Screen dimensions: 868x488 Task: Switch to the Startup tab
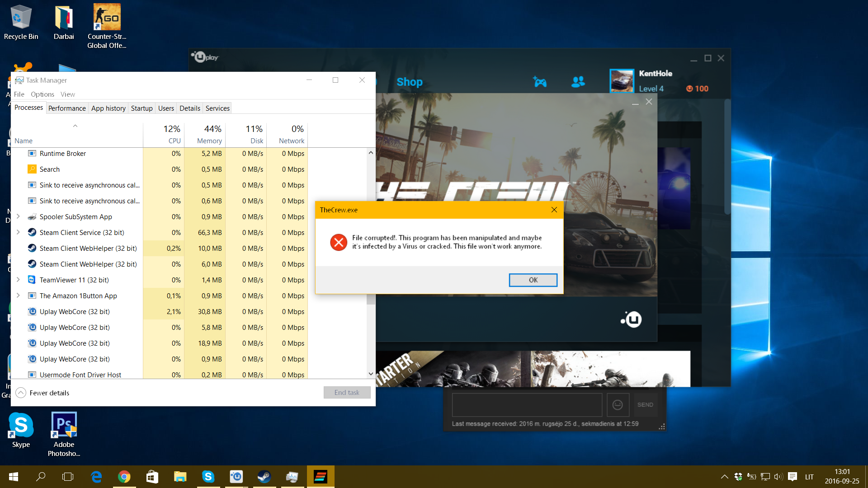click(x=142, y=108)
